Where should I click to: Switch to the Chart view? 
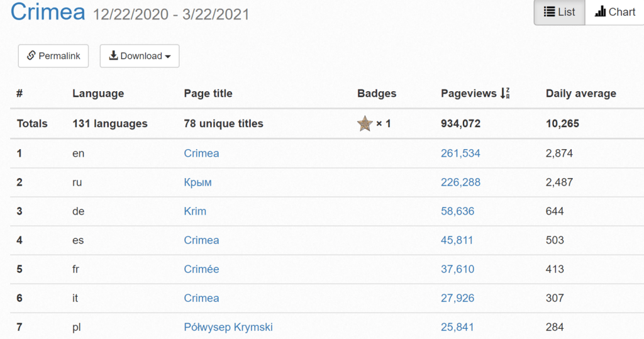(614, 12)
